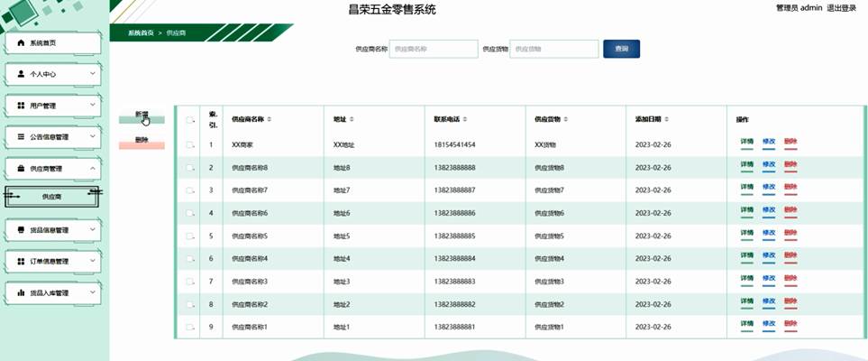
Task: Click the 新增 add button
Action: (x=142, y=116)
